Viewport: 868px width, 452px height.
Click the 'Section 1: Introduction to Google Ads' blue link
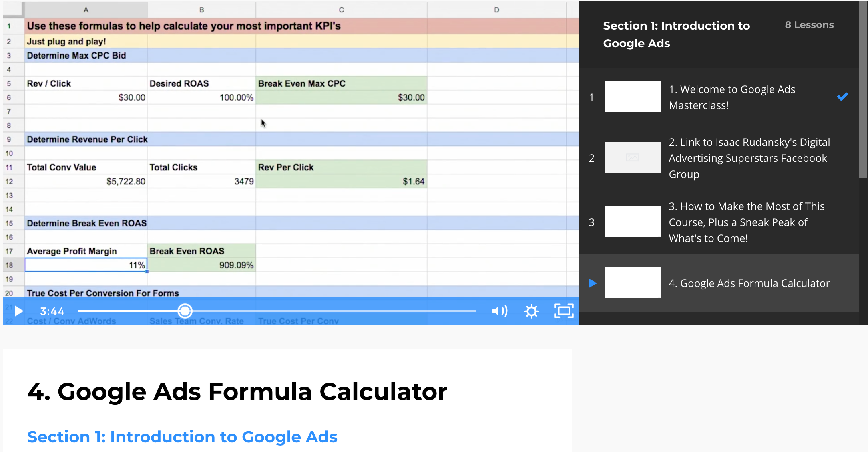tap(182, 437)
